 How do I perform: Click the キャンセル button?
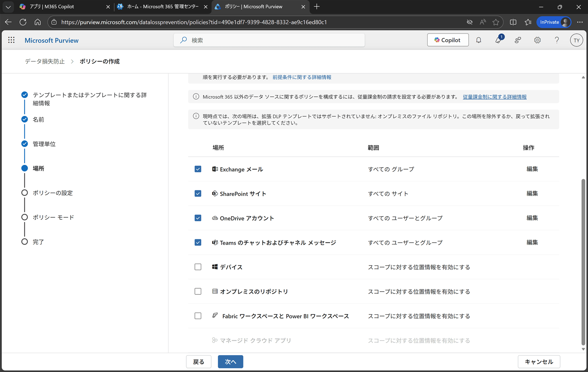pos(539,361)
